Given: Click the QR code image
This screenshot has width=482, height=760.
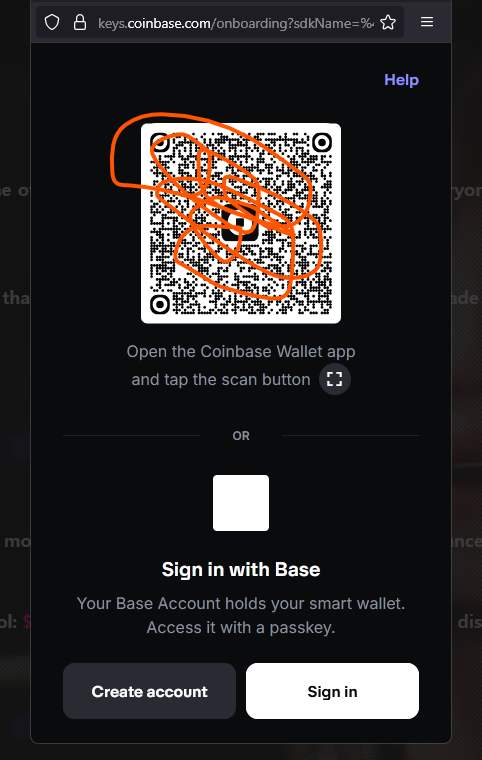Looking at the screenshot, I should point(241,223).
